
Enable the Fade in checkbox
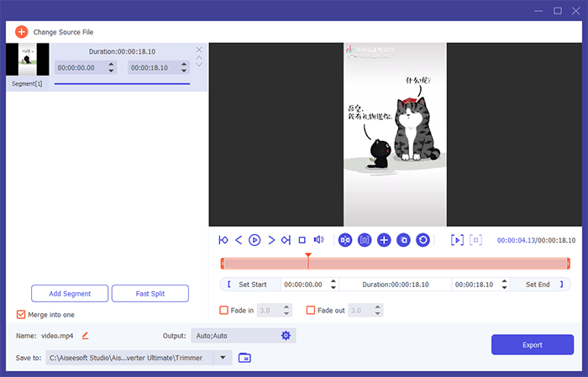point(224,311)
